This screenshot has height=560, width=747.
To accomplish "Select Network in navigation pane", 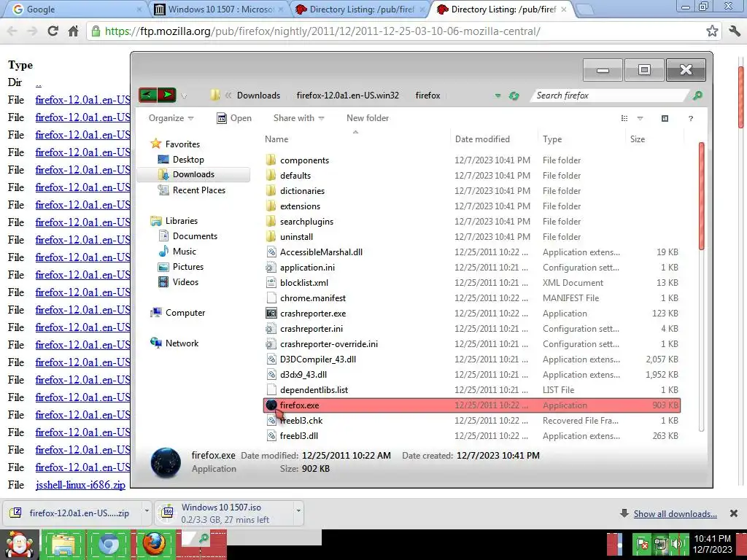I will point(174,343).
